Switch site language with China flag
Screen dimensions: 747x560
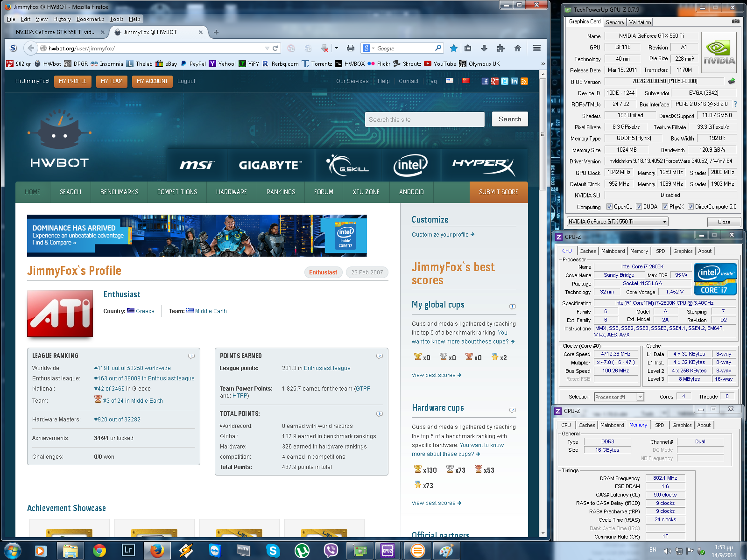465,81
